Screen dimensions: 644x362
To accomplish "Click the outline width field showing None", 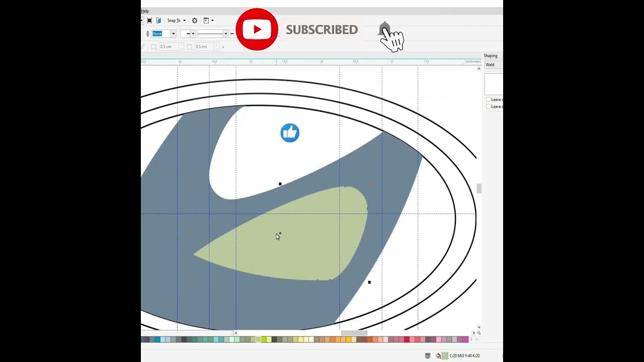I will (x=161, y=34).
